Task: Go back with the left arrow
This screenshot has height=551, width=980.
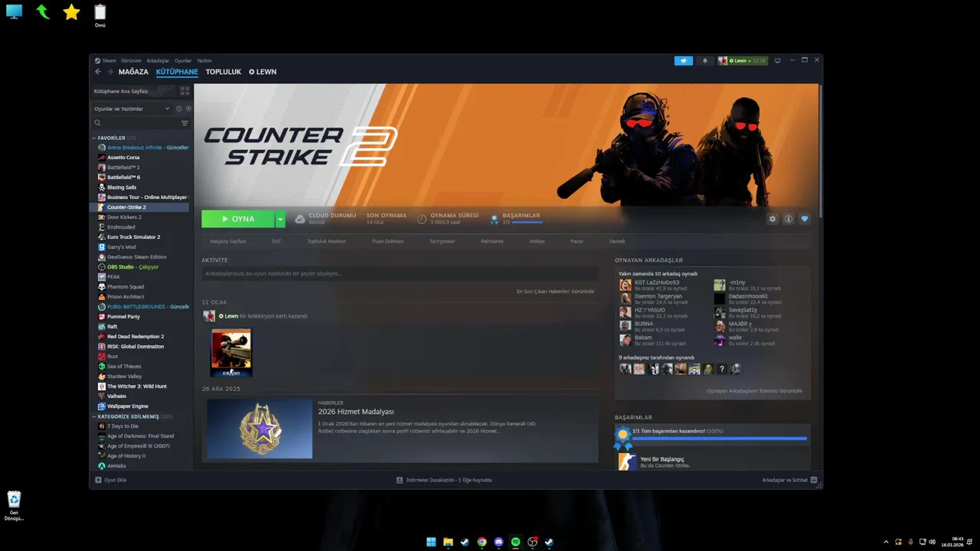Action: pyautogui.click(x=98, y=72)
